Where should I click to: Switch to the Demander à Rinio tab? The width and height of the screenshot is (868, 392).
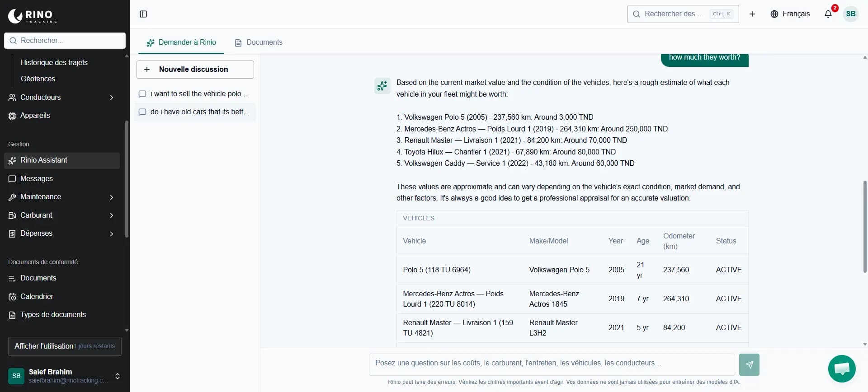pyautogui.click(x=181, y=42)
